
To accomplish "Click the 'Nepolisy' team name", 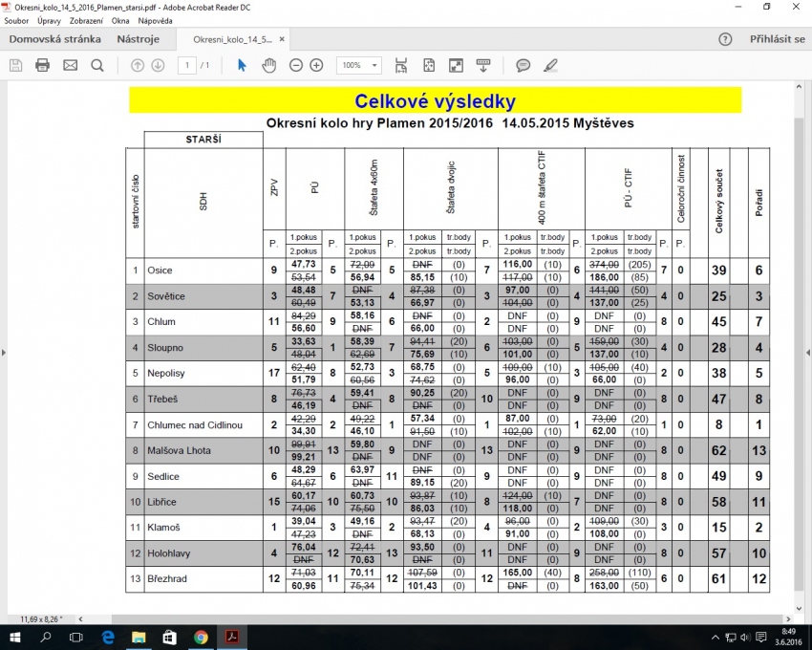I will click(x=165, y=373).
